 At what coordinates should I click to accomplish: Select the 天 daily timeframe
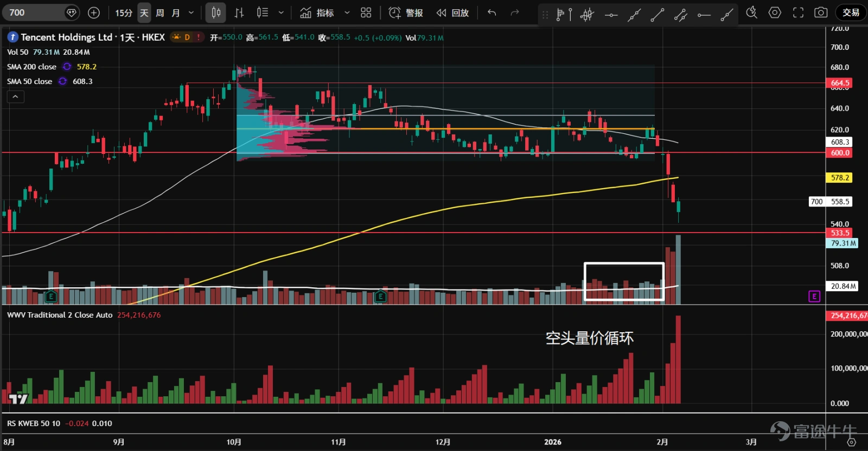[144, 12]
